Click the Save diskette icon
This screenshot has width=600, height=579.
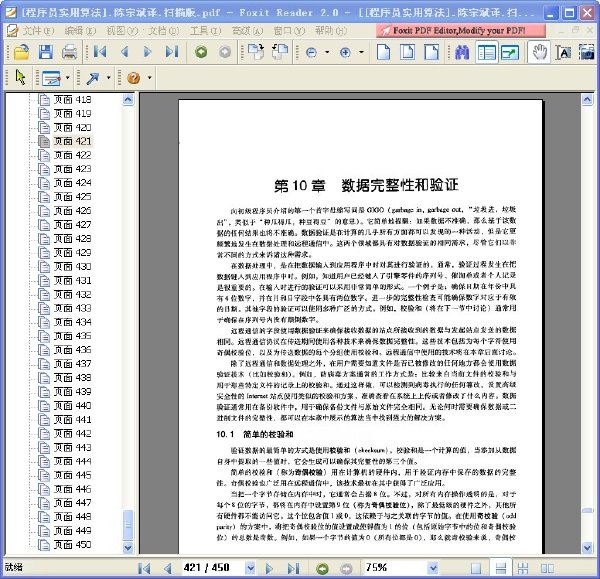coord(46,52)
